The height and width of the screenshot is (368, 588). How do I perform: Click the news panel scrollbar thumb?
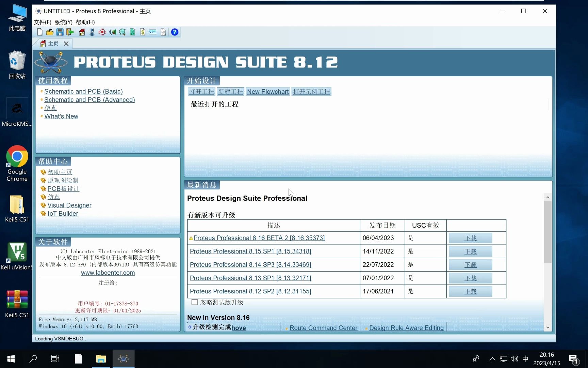point(548,232)
